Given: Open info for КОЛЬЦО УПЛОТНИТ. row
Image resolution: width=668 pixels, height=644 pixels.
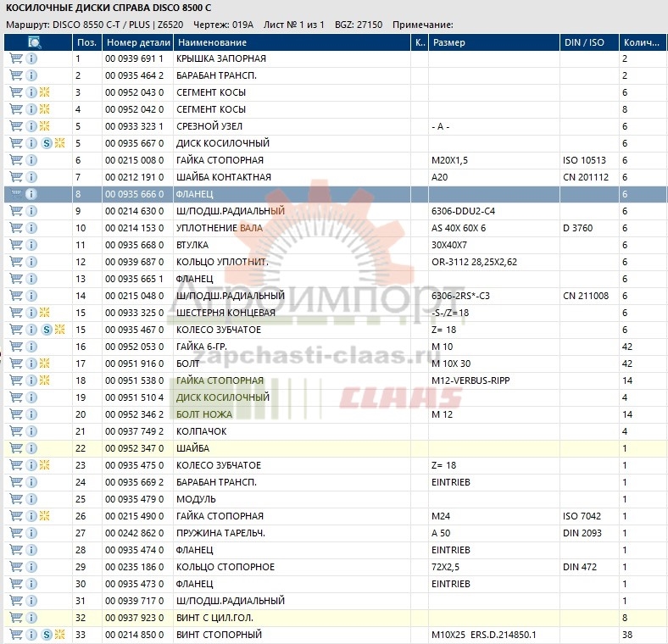Looking at the screenshot, I should pyautogui.click(x=31, y=262).
